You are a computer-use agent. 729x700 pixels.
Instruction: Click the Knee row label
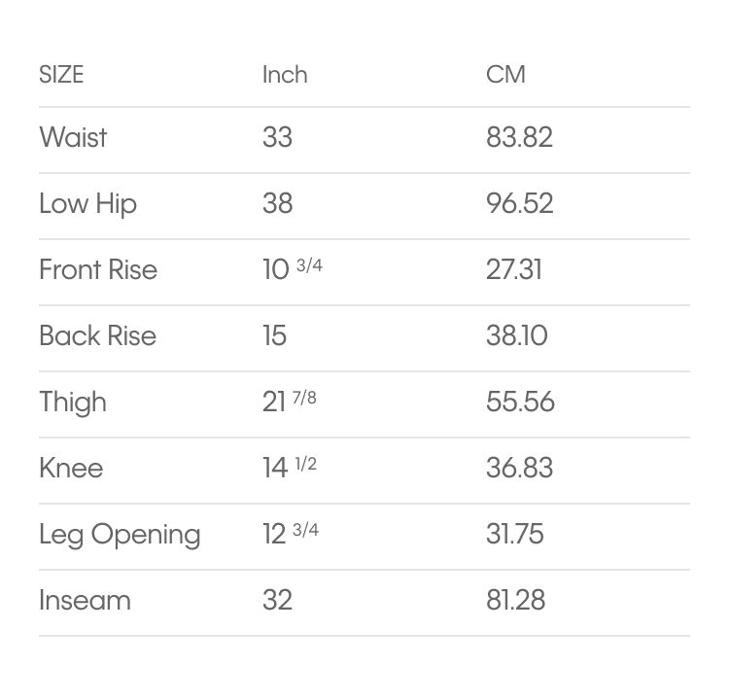click(x=71, y=468)
